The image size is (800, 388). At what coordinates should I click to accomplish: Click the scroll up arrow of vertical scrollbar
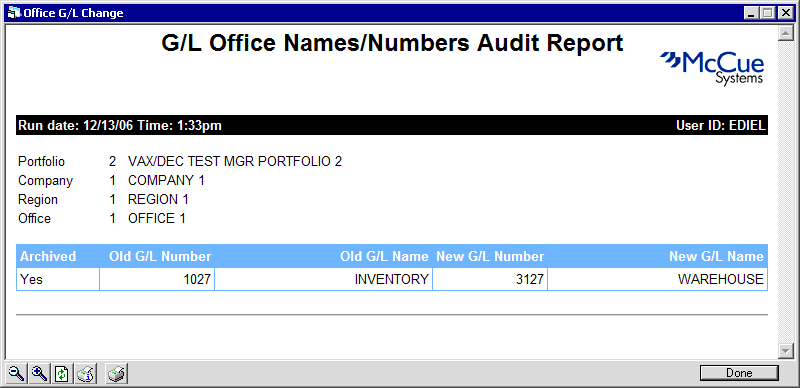[x=784, y=34]
